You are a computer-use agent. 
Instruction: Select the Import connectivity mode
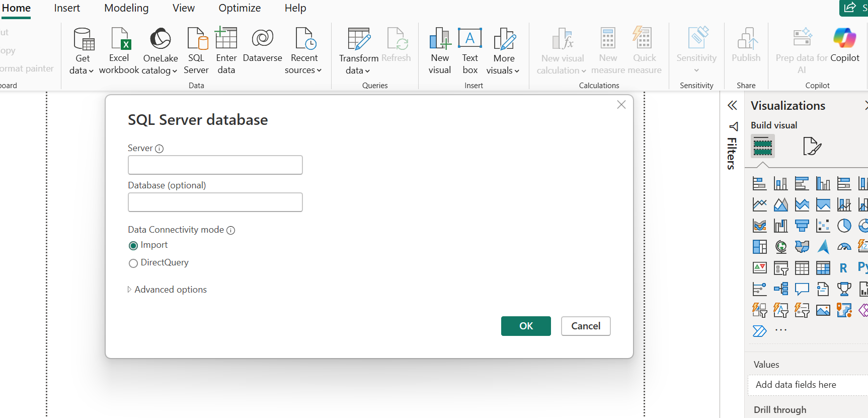pyautogui.click(x=133, y=246)
